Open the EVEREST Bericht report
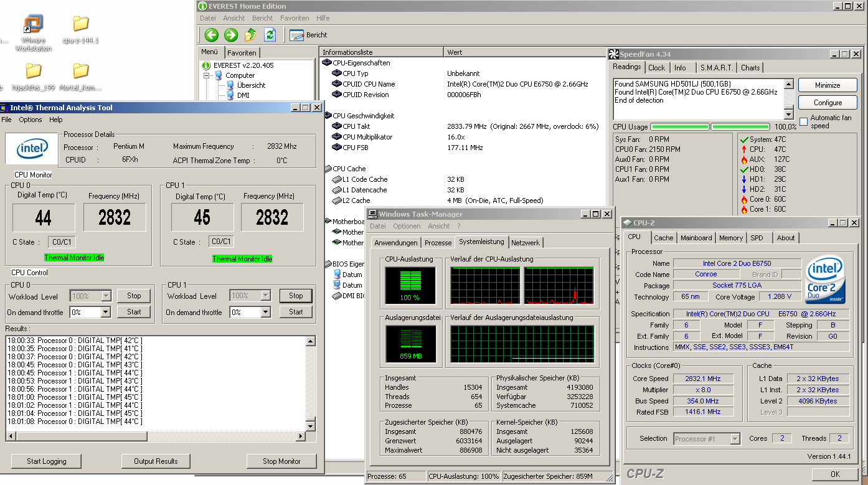The height and width of the screenshot is (485, 868). click(308, 35)
